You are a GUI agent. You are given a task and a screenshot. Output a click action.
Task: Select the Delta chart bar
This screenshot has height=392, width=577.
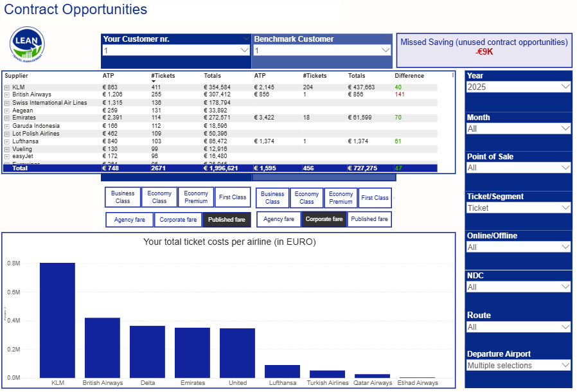(x=147, y=352)
